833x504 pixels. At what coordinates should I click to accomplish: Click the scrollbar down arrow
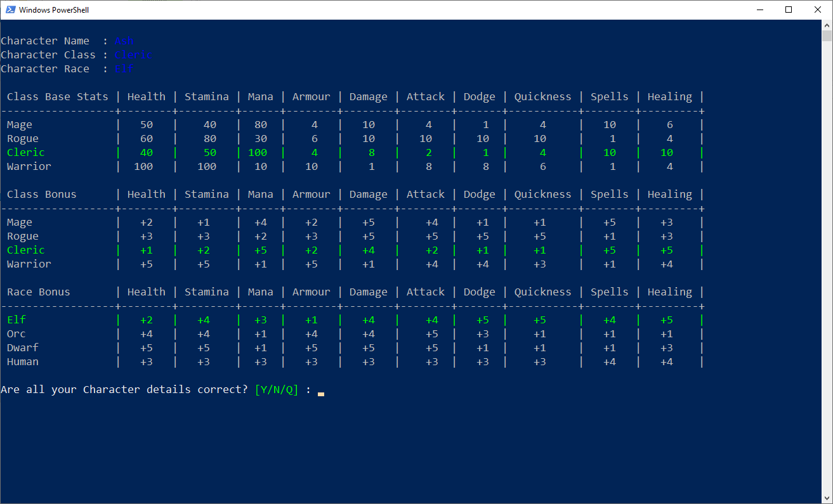tap(827, 498)
